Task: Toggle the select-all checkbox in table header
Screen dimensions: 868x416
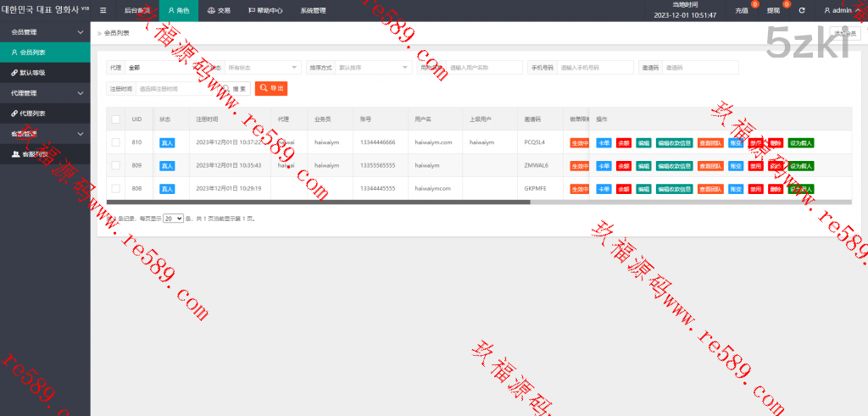Action: [115, 119]
